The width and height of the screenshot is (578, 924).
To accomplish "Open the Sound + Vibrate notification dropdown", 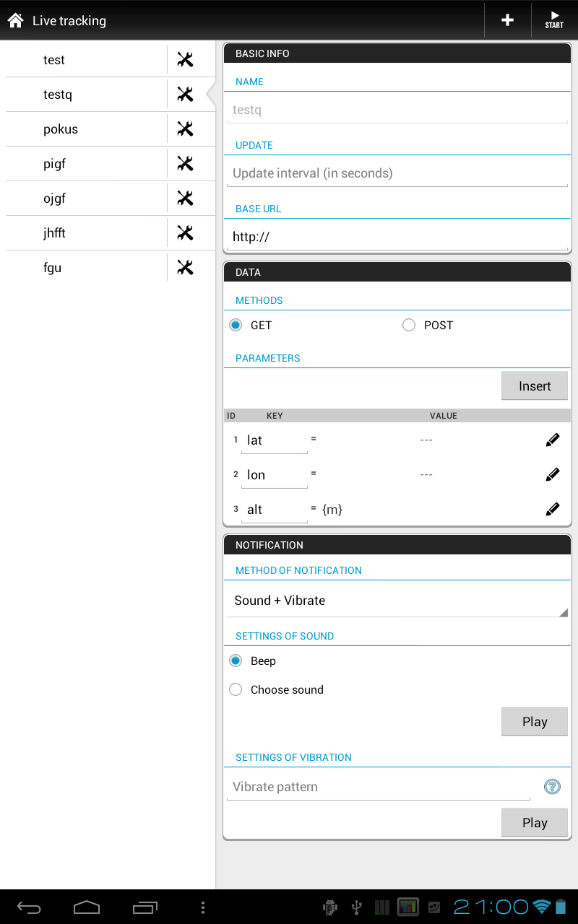I will click(x=397, y=601).
